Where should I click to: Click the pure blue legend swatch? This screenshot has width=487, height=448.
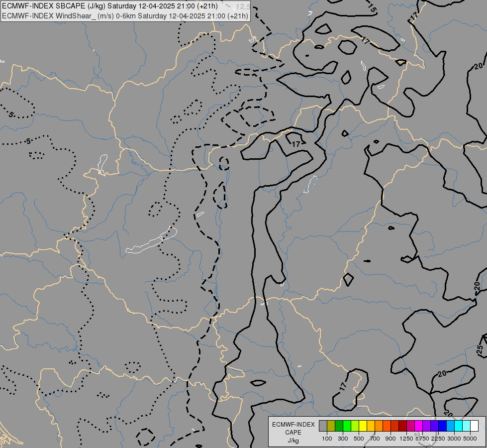pyautogui.click(x=443, y=426)
